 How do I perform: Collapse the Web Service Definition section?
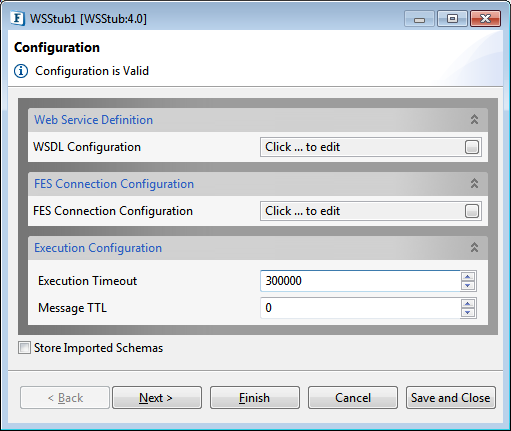point(474,119)
